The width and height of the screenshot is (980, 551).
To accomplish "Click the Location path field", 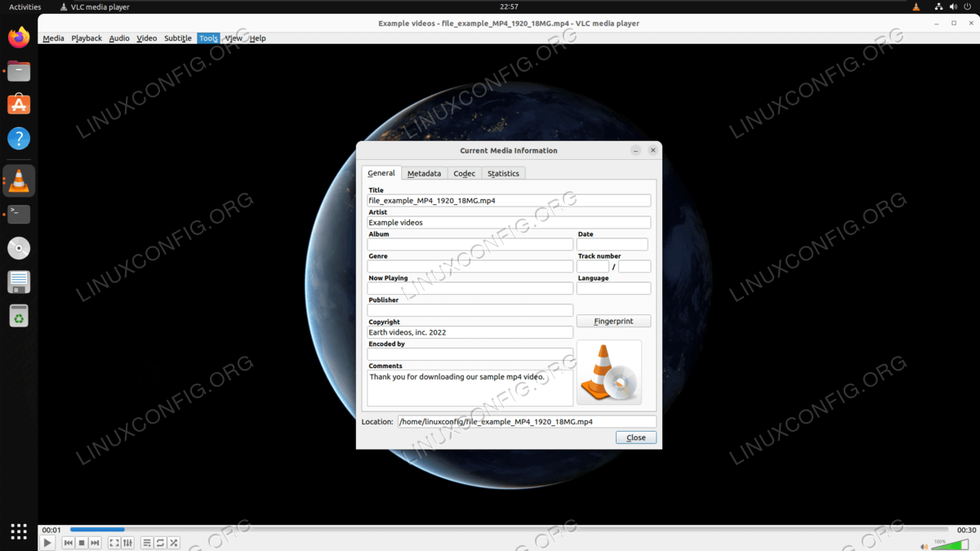I will point(527,422).
